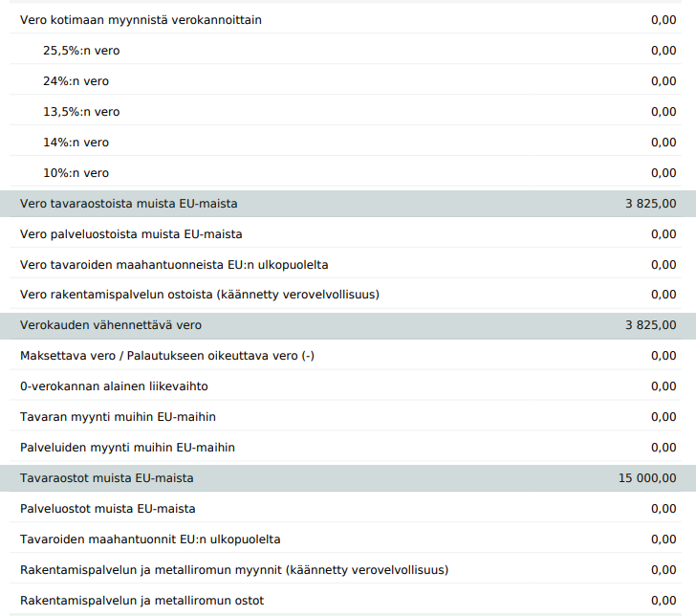Select the '25,5%:n vero' row
This screenshot has height=616, width=696.
[x=81, y=51]
